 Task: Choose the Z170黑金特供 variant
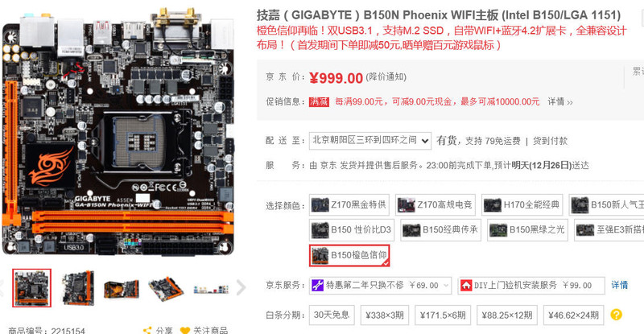click(x=349, y=204)
